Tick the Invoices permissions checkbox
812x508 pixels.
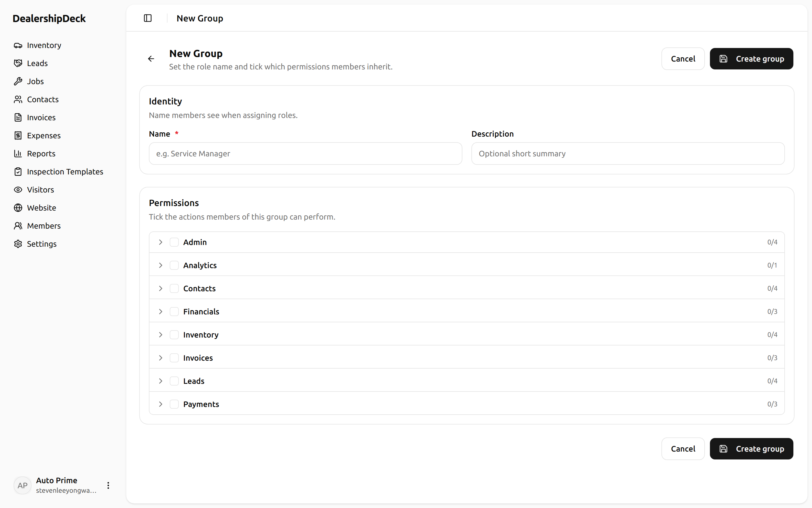[x=174, y=358]
